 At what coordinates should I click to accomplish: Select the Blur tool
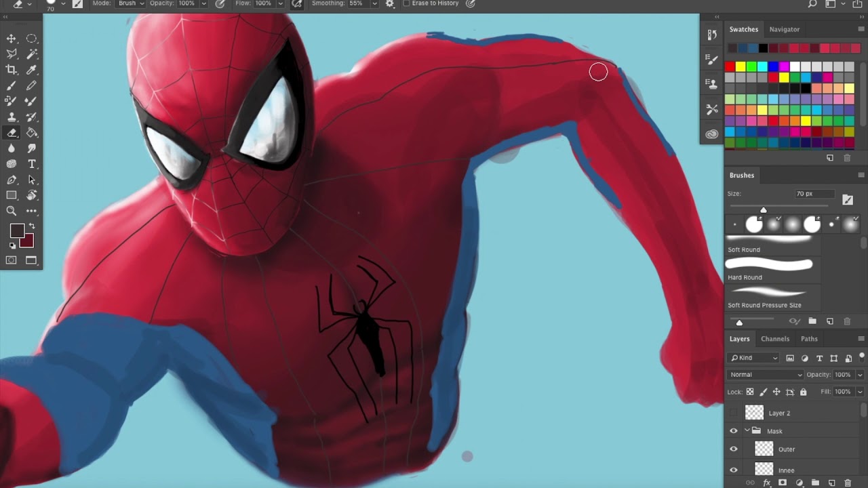(x=12, y=148)
